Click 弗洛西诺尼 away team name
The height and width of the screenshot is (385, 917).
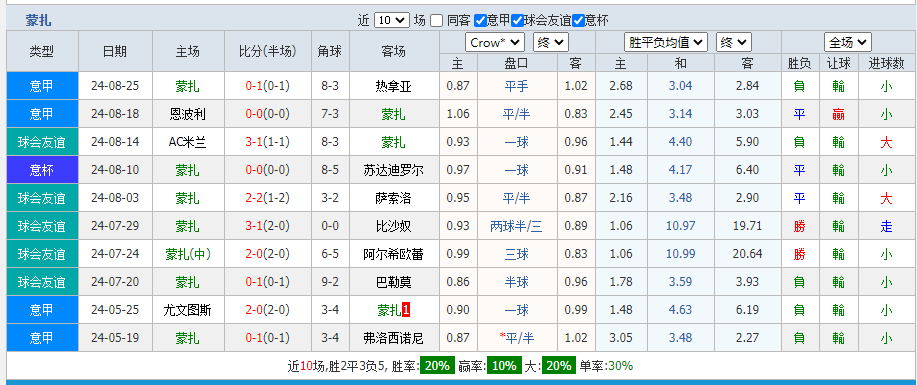[x=394, y=338]
